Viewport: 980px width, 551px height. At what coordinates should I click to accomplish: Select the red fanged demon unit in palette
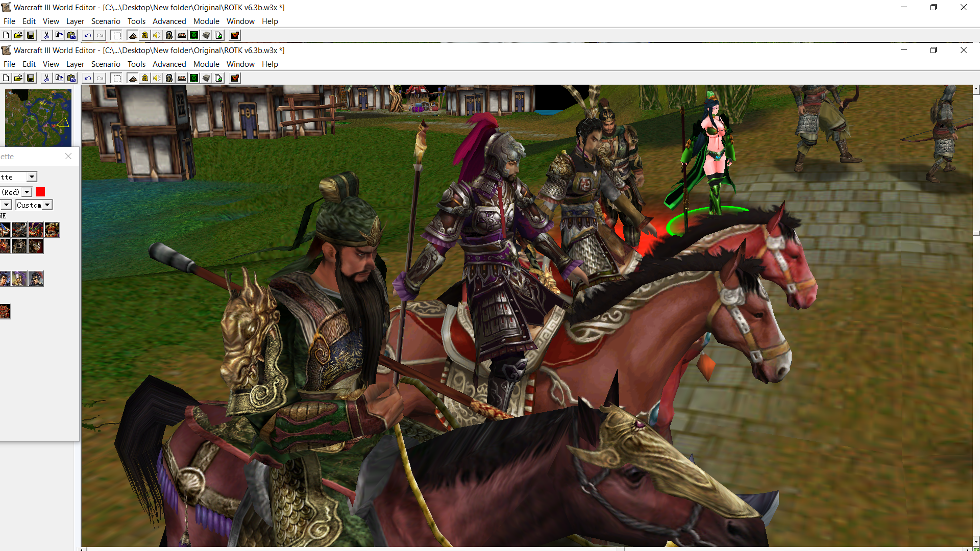pyautogui.click(x=52, y=230)
